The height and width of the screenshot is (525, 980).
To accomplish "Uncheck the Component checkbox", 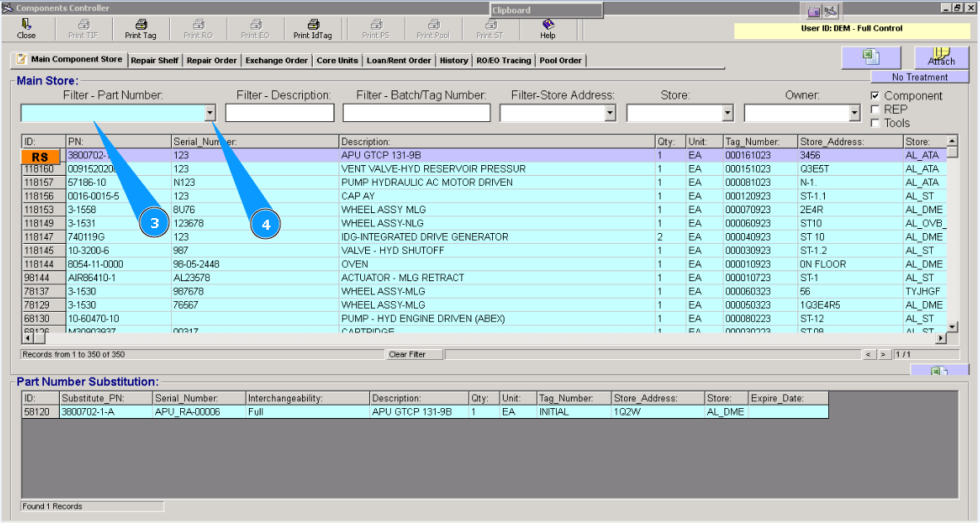I will [x=875, y=96].
